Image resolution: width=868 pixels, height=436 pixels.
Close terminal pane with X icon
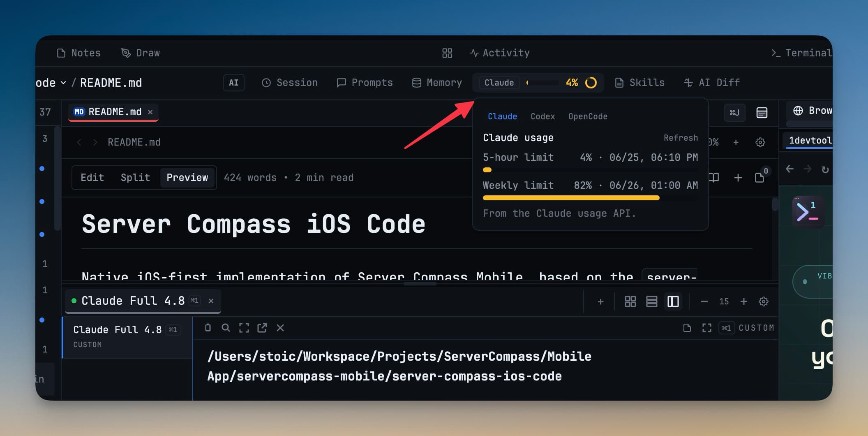(x=280, y=328)
